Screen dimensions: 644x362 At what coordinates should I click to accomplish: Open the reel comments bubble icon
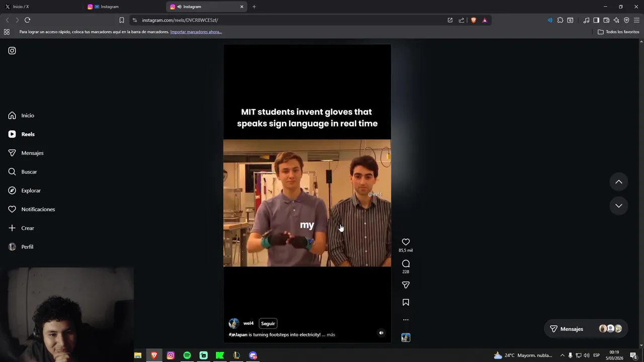click(406, 263)
